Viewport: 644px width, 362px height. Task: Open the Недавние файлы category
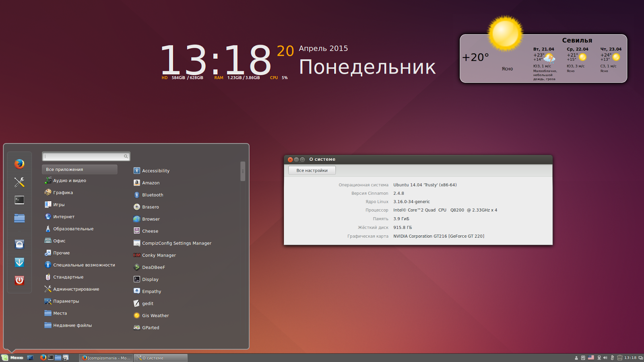click(68, 325)
